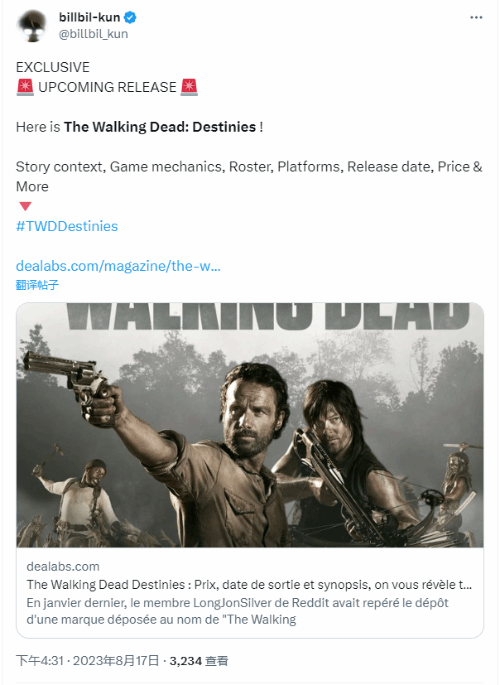Open the #TWDDestinies hashtag

point(67,226)
